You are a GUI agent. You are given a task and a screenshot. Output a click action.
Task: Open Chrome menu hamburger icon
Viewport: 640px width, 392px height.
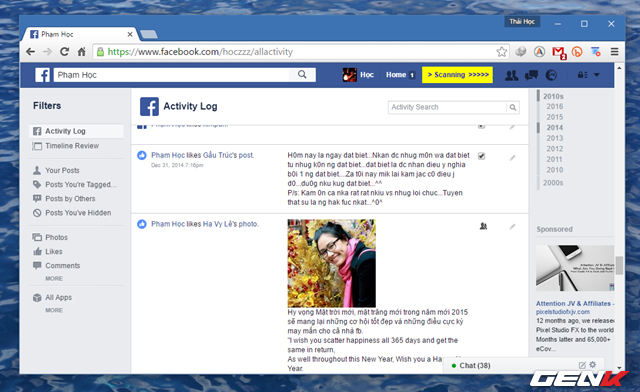click(614, 52)
